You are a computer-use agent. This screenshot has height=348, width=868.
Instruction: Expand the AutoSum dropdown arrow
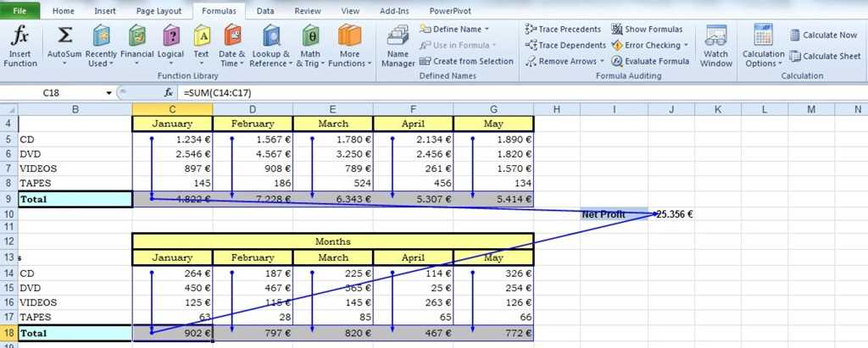pyautogui.click(x=64, y=64)
